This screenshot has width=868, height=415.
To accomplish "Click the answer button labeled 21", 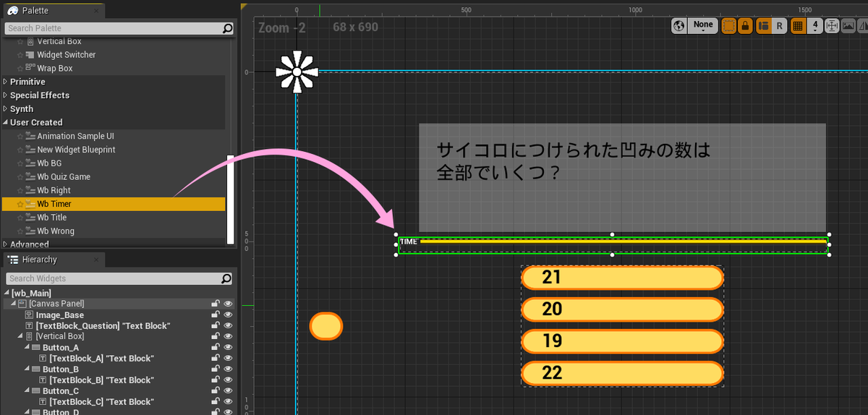I will coord(622,278).
